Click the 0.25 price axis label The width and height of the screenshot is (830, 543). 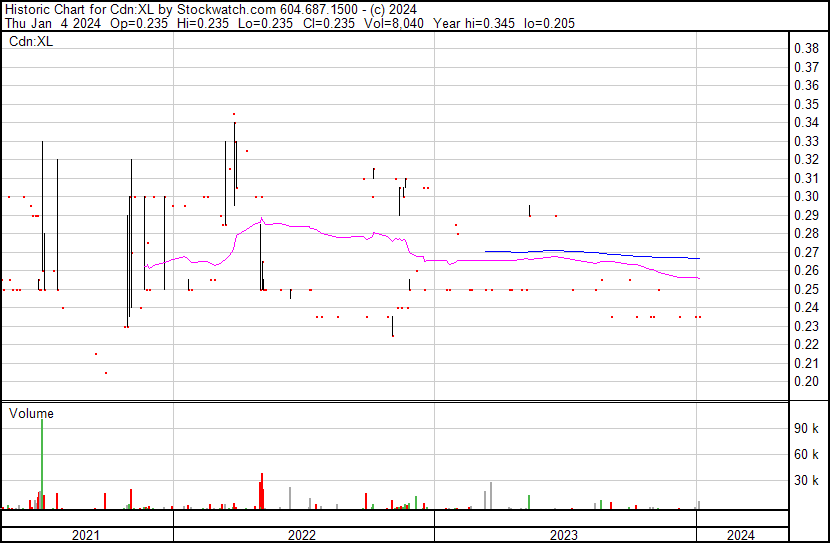point(806,290)
